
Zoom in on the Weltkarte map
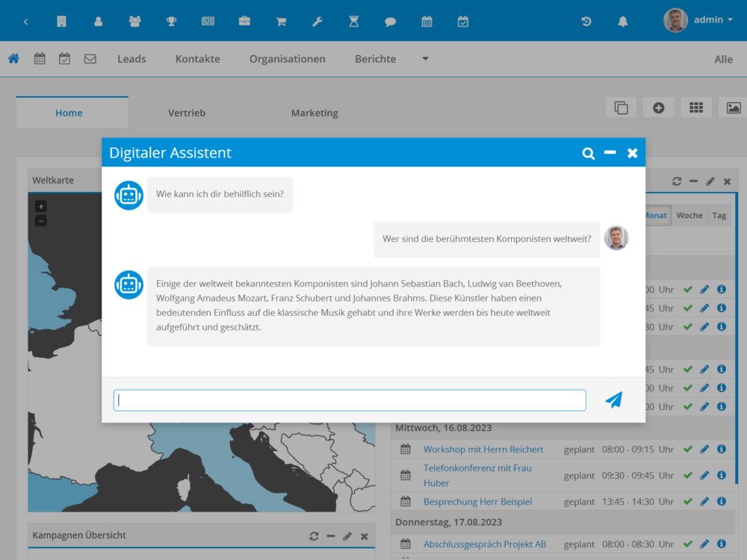pyautogui.click(x=41, y=206)
